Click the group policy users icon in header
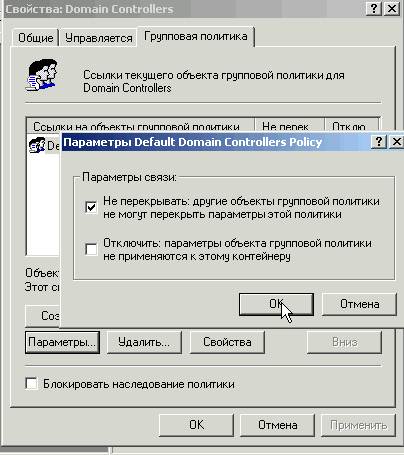Screen dimensions: 404x455 [42, 75]
